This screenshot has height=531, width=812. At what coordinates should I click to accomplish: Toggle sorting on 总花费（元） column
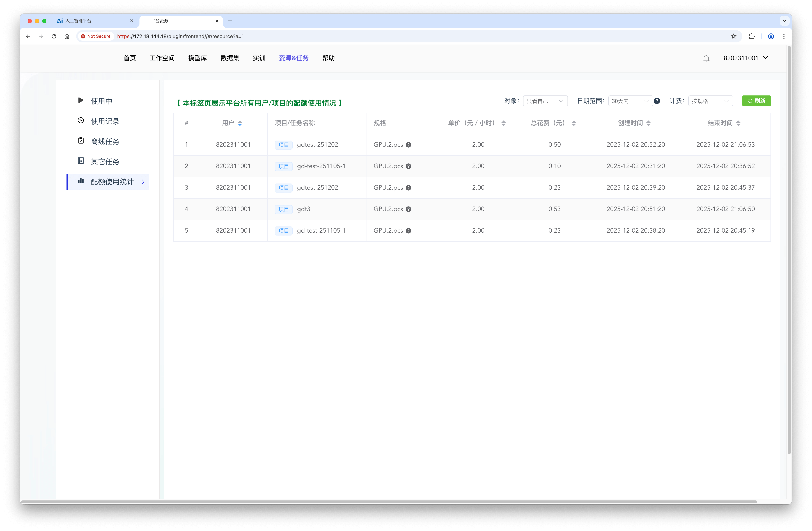click(x=574, y=123)
